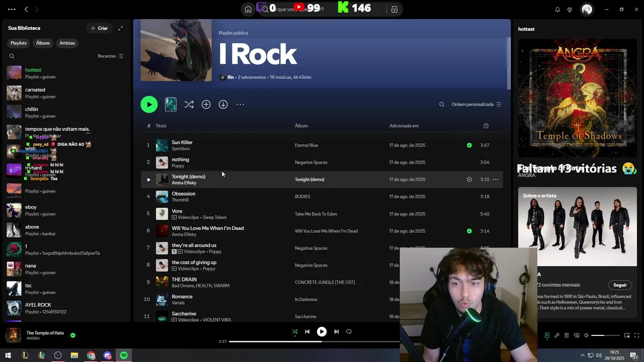Open the user profile avatar
Screen dimensions: 644x362
(x=587, y=9)
